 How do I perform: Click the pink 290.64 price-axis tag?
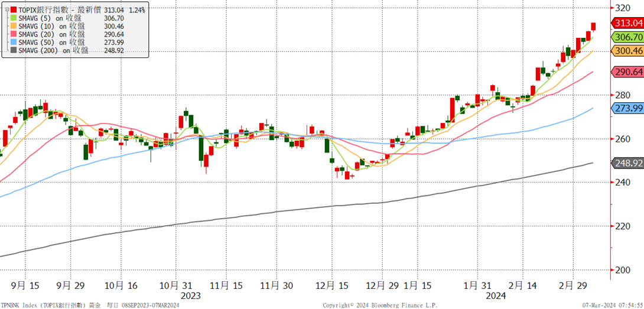tap(627, 72)
